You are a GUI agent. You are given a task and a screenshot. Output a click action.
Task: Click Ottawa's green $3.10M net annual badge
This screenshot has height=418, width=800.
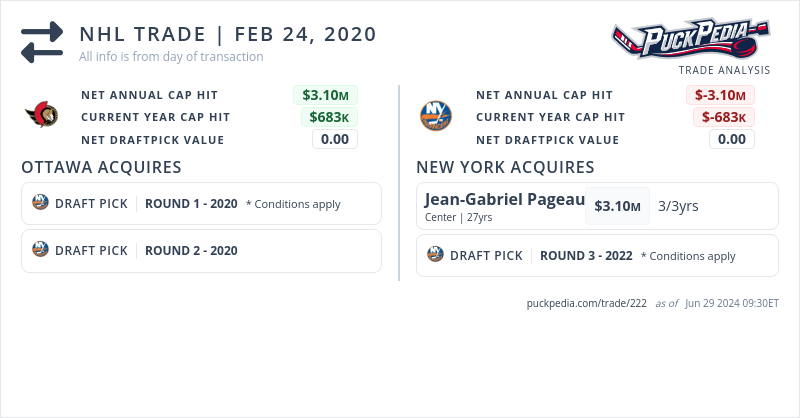[x=325, y=95]
